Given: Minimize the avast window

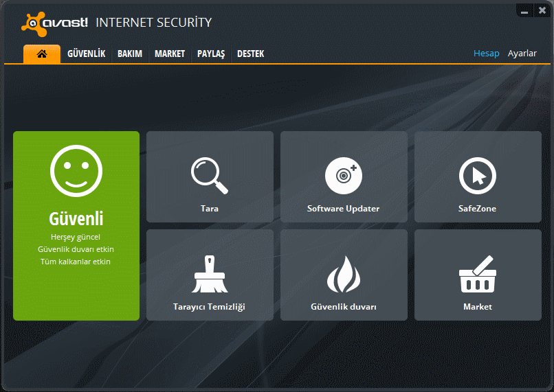Looking at the screenshot, I should tap(524, 11).
